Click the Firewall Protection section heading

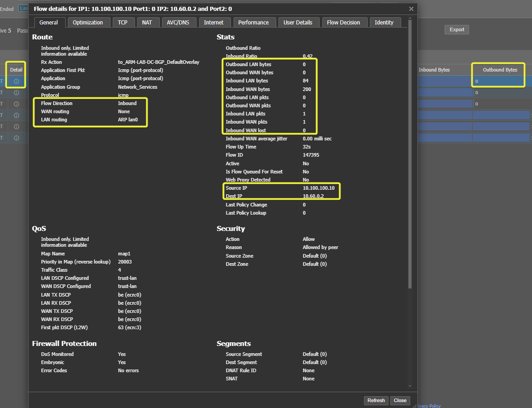64,344
